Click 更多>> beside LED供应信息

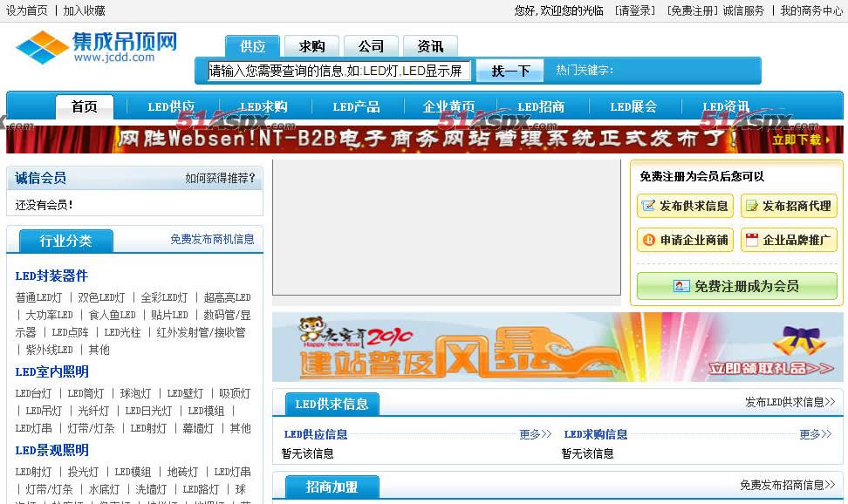point(536,434)
